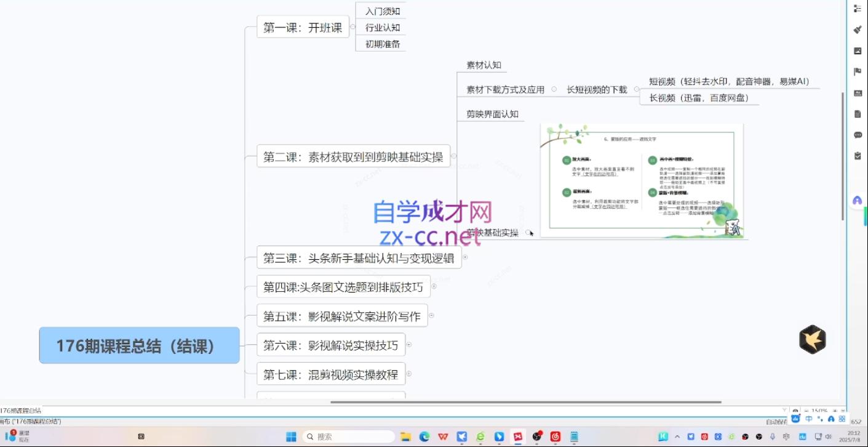Collapse the 素材下载方式及应用 node
This screenshot has width=868, height=447.
click(554, 89)
